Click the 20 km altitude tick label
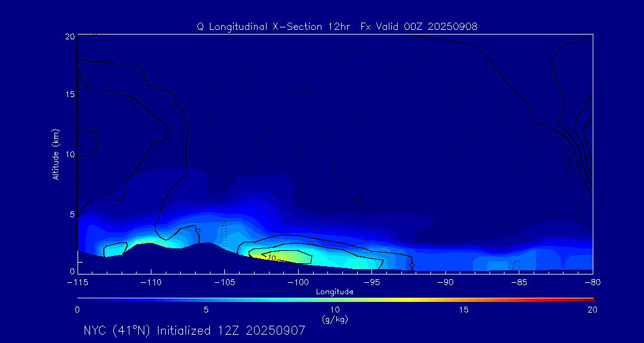 tap(69, 36)
